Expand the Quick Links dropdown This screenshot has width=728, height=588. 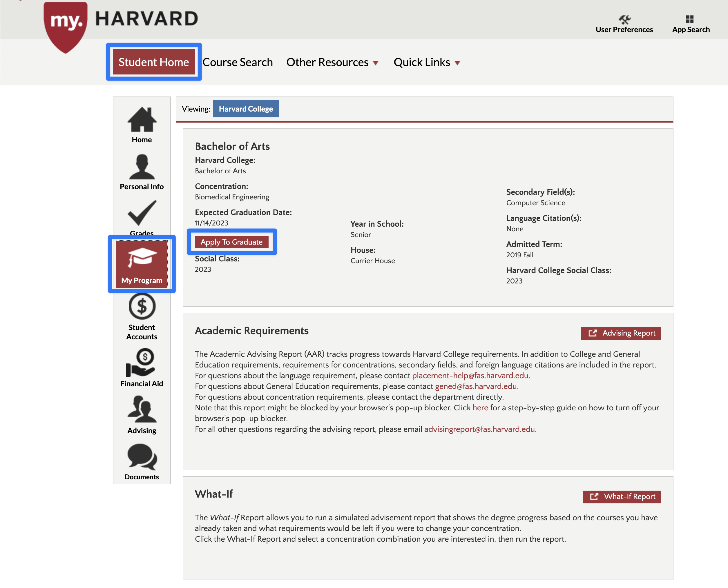(x=426, y=62)
